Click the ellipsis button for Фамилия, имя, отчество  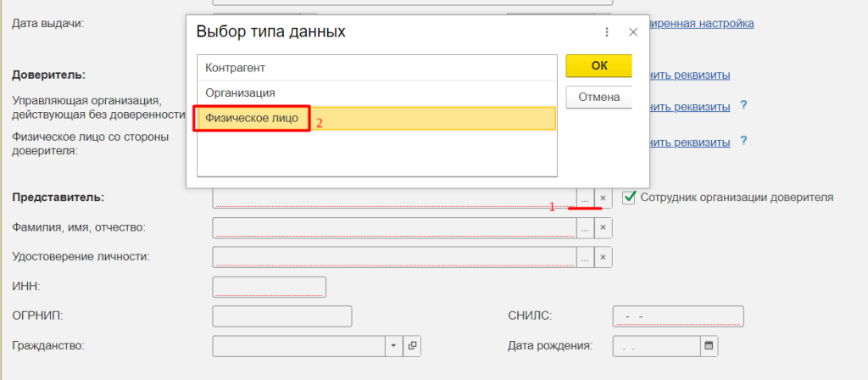click(x=585, y=227)
